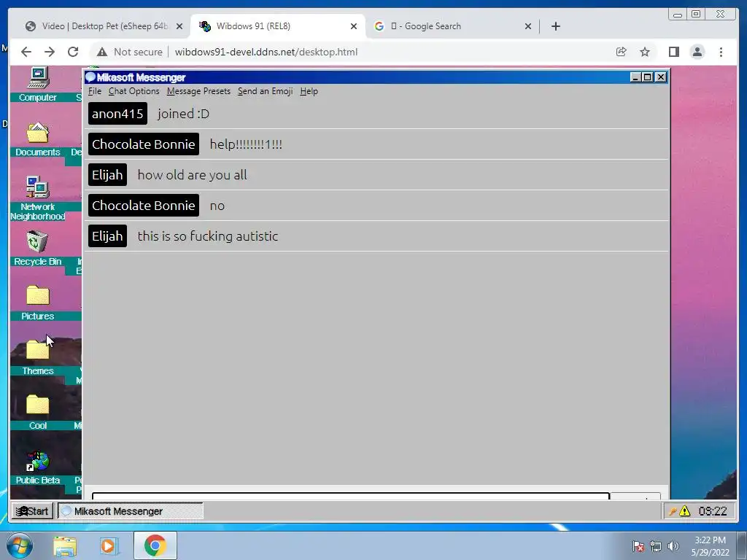Viewport: 747px width, 560px height.
Task: Click the anon415 username badge
Action: [117, 114]
